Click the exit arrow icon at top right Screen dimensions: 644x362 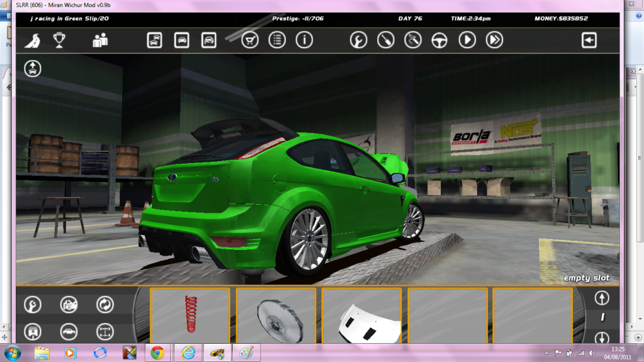(x=589, y=40)
